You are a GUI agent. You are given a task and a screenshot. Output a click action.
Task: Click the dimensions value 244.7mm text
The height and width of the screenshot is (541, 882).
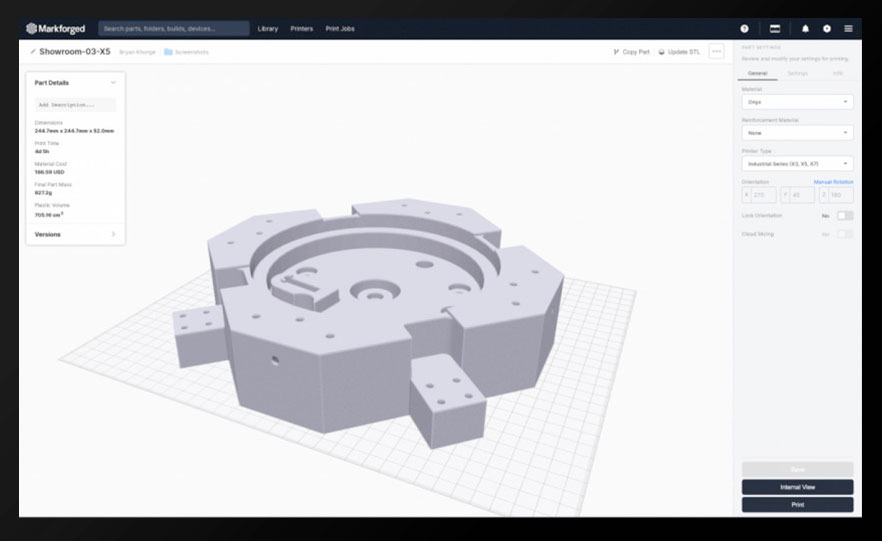74,130
